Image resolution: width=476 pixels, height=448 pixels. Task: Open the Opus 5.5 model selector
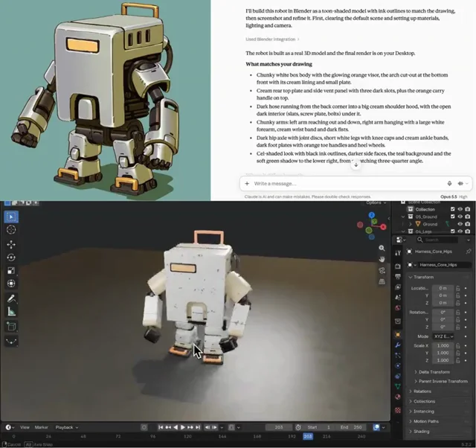coord(454,196)
